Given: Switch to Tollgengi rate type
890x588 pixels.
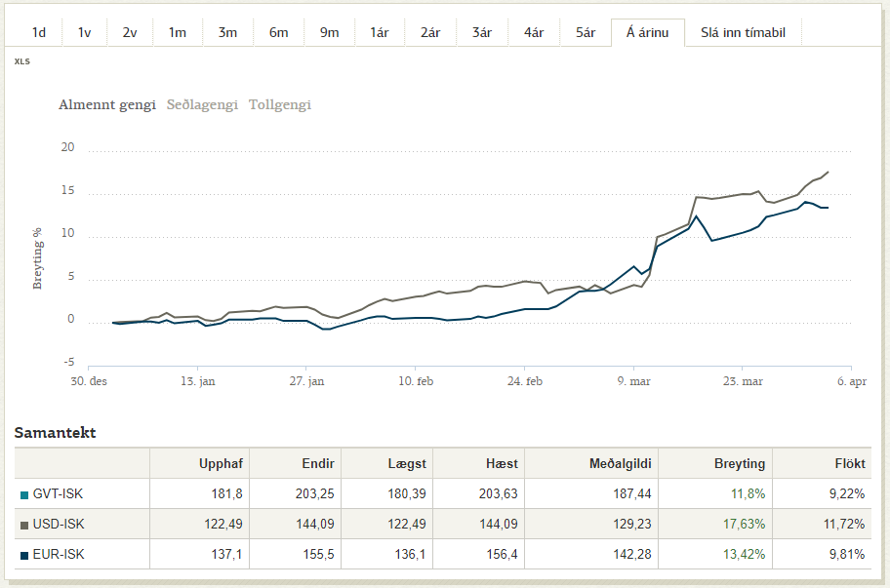Looking at the screenshot, I should click(x=280, y=104).
